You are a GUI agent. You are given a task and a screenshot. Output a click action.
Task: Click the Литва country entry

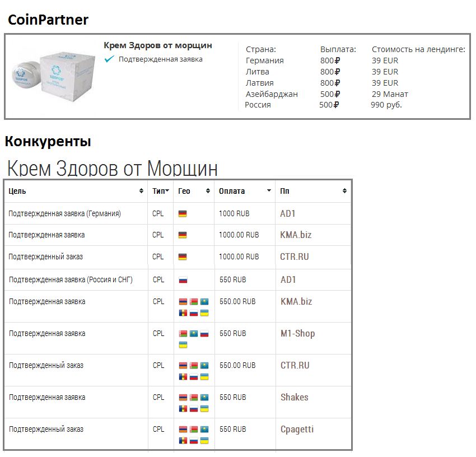[x=258, y=72]
